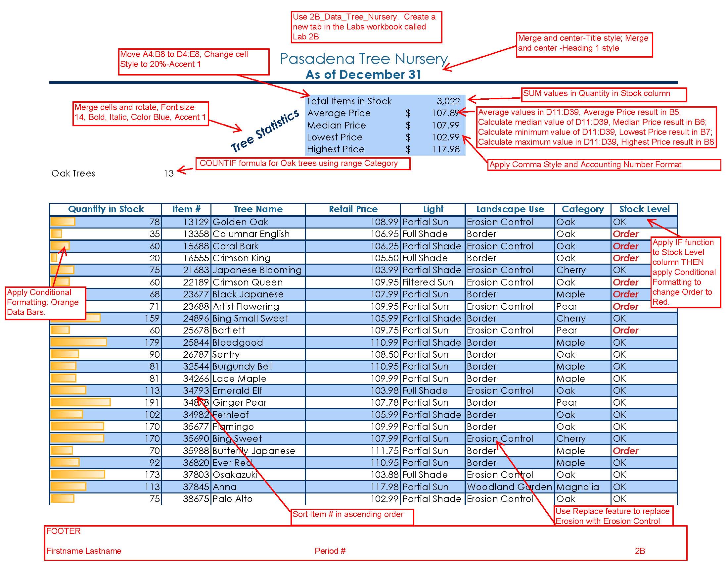The width and height of the screenshot is (728, 563).
Task: Select the Landscape Use column header
Action: [510, 209]
